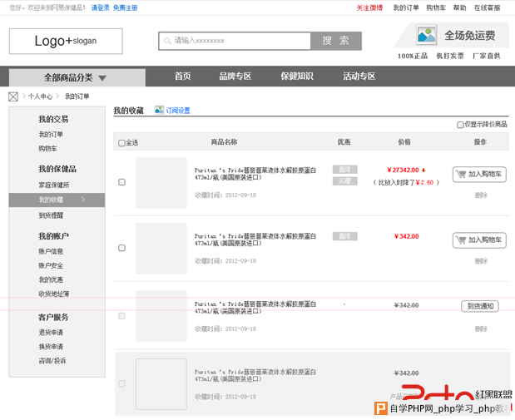Enable 仅显示降价商品 checkbox
This screenshot has width=515, height=420.
(x=460, y=125)
